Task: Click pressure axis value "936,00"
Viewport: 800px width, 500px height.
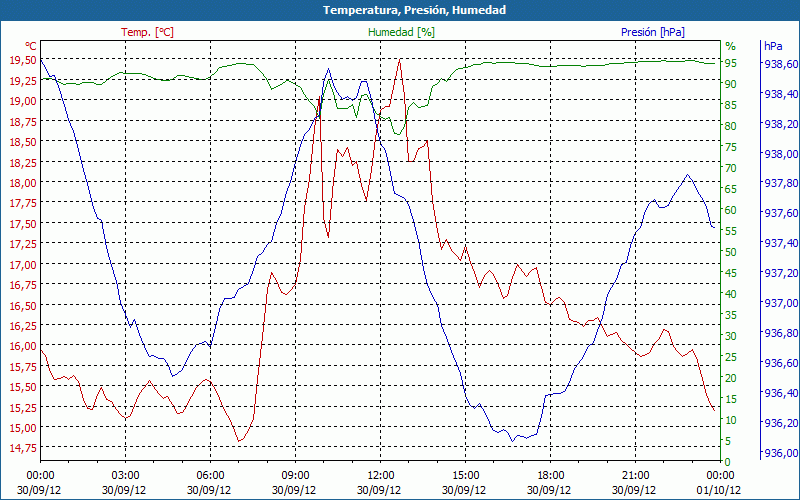Action: click(x=780, y=453)
